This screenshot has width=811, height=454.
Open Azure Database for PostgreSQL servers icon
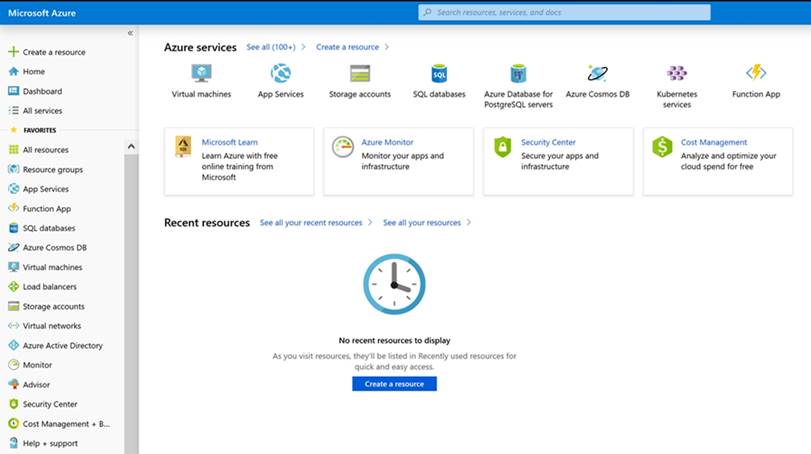[x=518, y=74]
